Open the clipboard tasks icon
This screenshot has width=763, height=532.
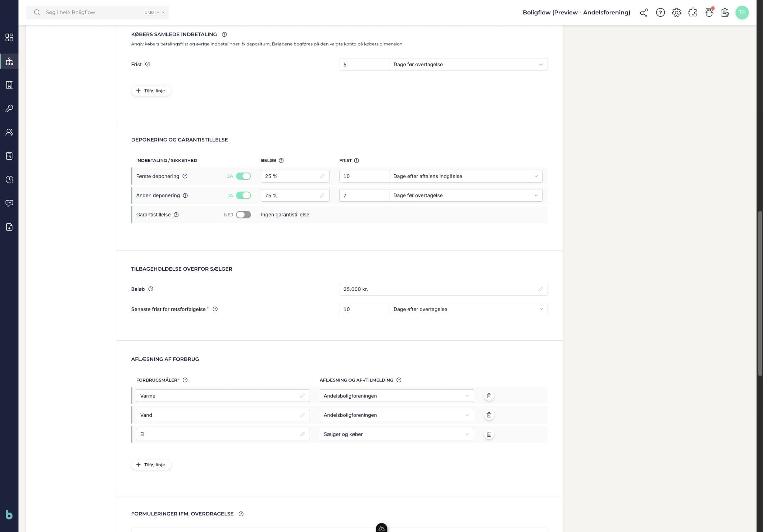pos(725,13)
